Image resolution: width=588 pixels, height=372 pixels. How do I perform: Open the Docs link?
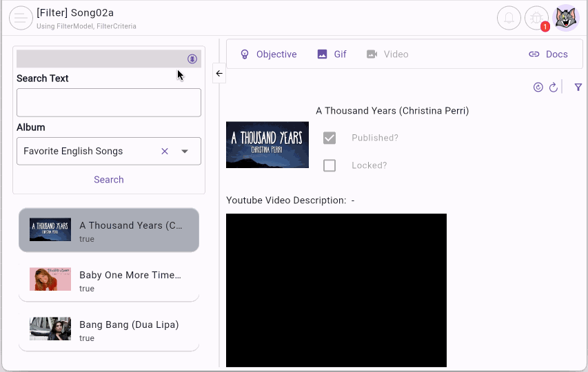pyautogui.click(x=548, y=54)
